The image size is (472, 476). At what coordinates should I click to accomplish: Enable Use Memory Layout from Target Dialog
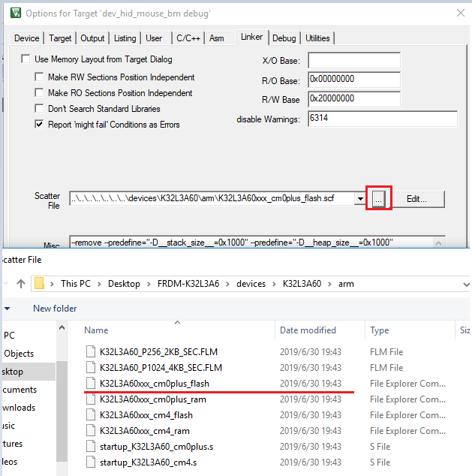tap(26, 59)
